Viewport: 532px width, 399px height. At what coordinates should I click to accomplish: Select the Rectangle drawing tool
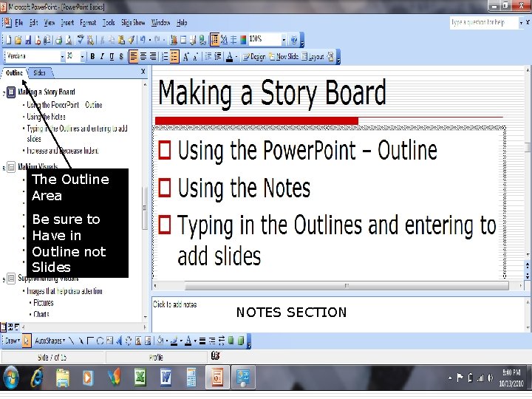90,341
